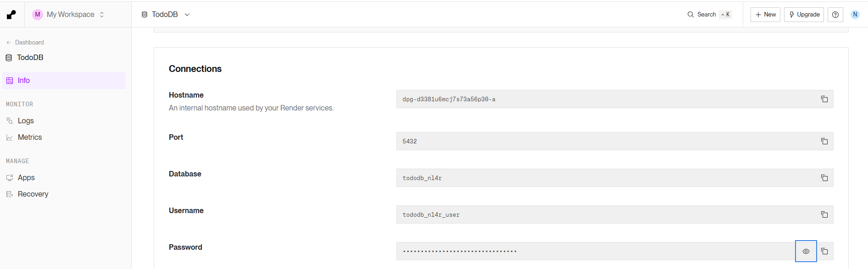Open the N user avatar menu
Screen dimensions: 868x269
pos(855,15)
